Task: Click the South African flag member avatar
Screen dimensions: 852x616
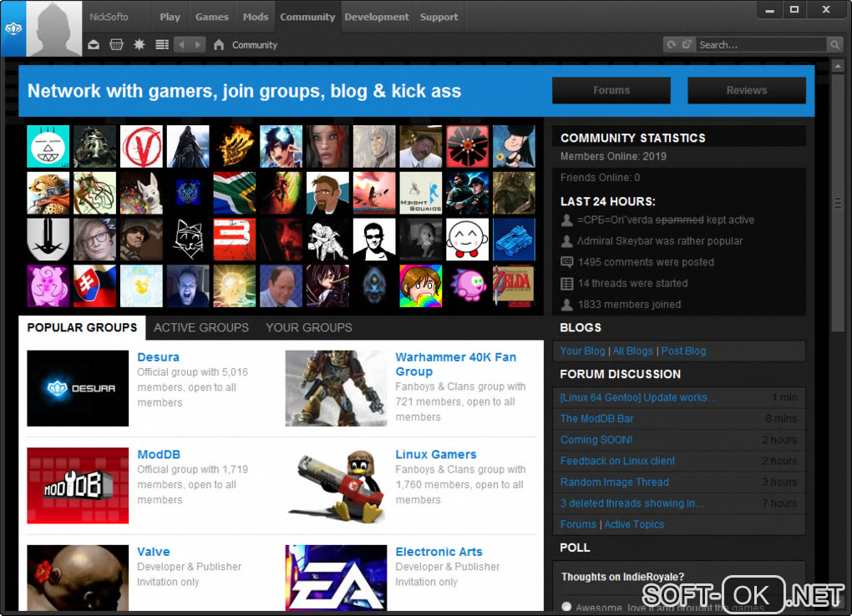Action: (x=234, y=193)
